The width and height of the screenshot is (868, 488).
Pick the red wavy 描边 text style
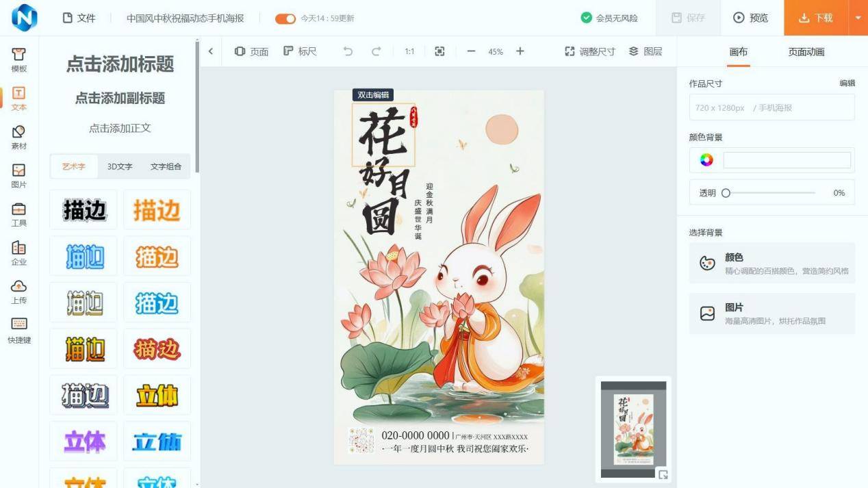pos(157,348)
